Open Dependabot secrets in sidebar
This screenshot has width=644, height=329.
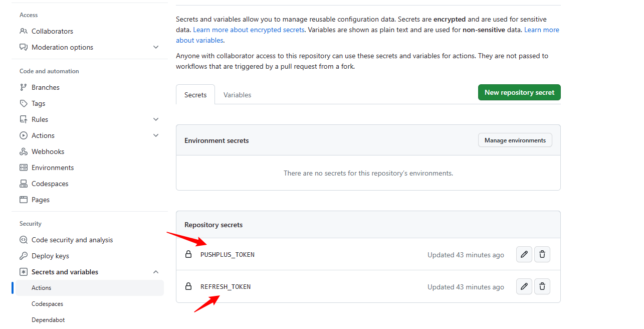[48, 320]
